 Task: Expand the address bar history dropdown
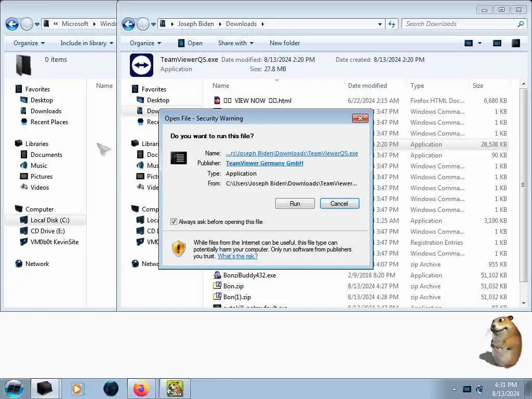tap(380, 24)
